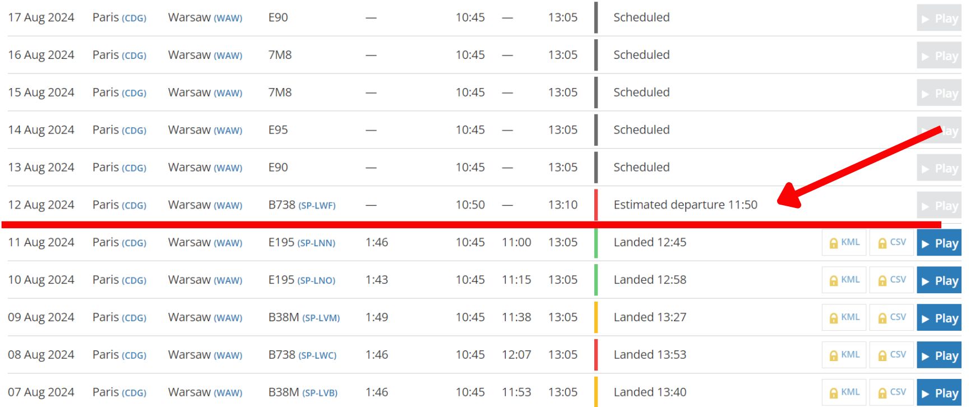
Task: Download CSV for 09 Aug 2024 flight
Action: pos(891,318)
